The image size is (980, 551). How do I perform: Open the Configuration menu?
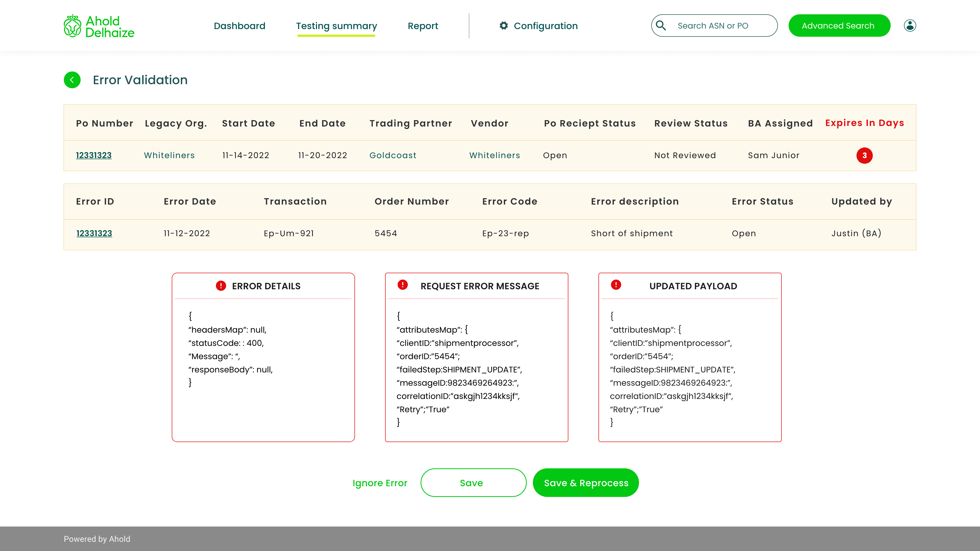[x=545, y=26]
